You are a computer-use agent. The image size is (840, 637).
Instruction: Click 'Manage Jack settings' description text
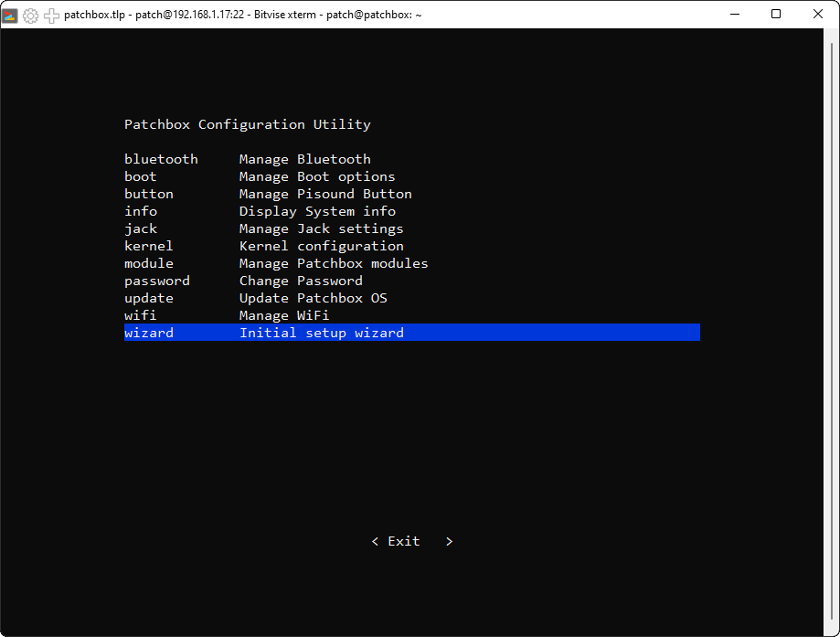(x=322, y=228)
